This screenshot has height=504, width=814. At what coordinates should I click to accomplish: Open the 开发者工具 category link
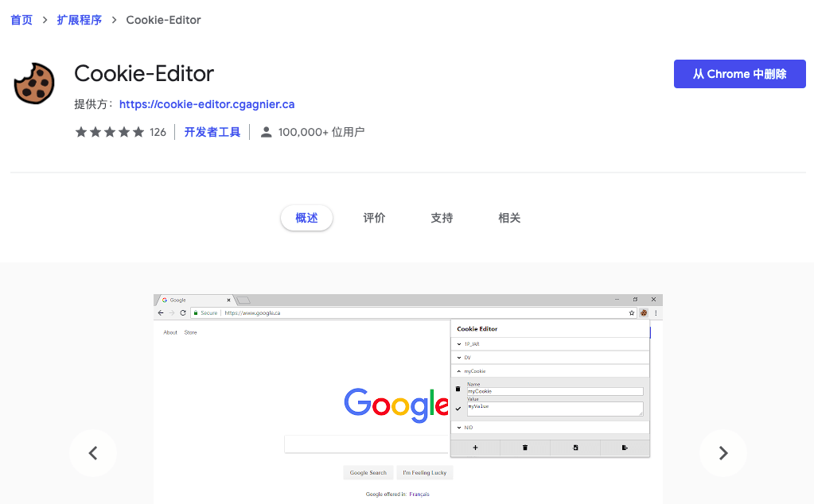point(212,132)
